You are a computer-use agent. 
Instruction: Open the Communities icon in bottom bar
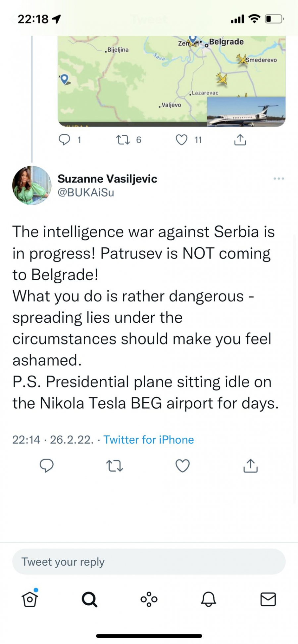coord(149,599)
